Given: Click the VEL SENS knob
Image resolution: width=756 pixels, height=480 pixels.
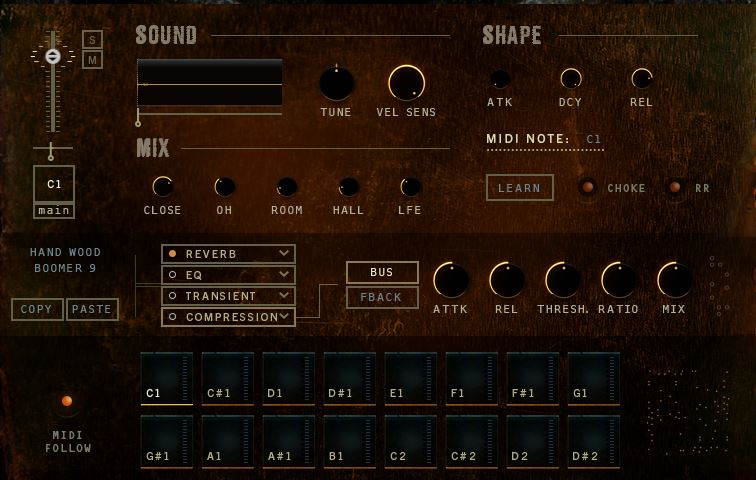Looking at the screenshot, I should [x=406, y=83].
